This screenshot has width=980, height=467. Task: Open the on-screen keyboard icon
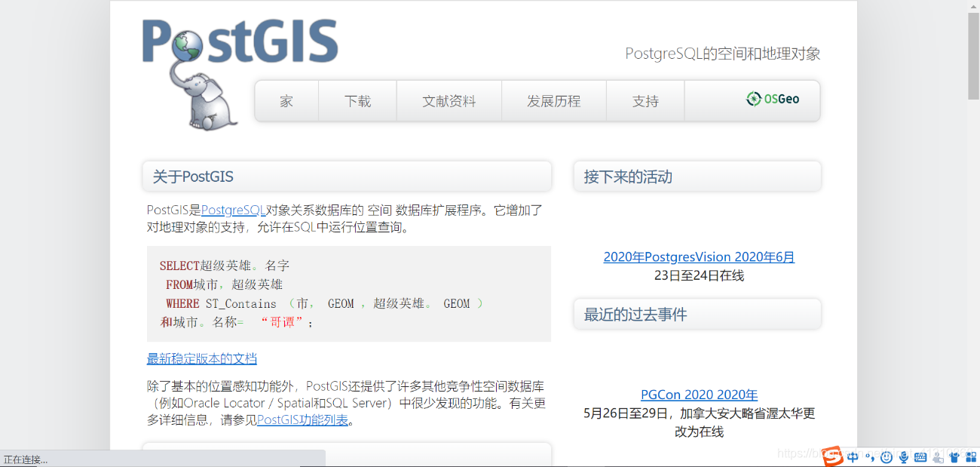[x=920, y=457]
